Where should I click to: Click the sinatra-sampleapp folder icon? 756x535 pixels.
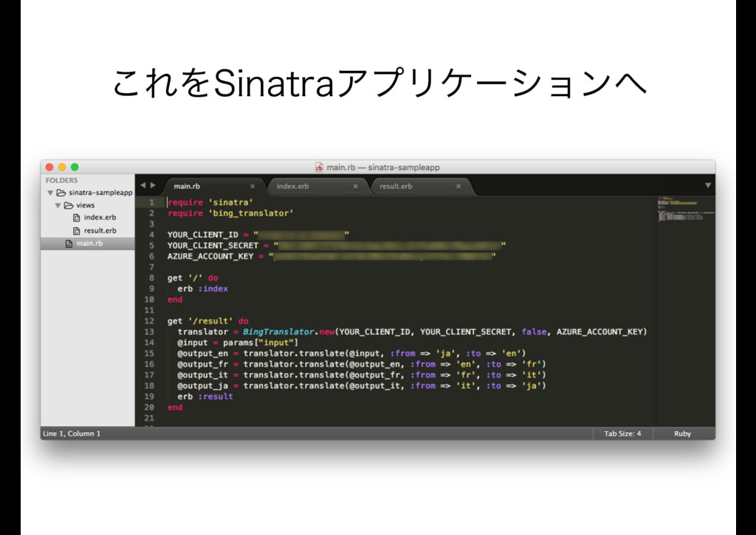point(61,193)
